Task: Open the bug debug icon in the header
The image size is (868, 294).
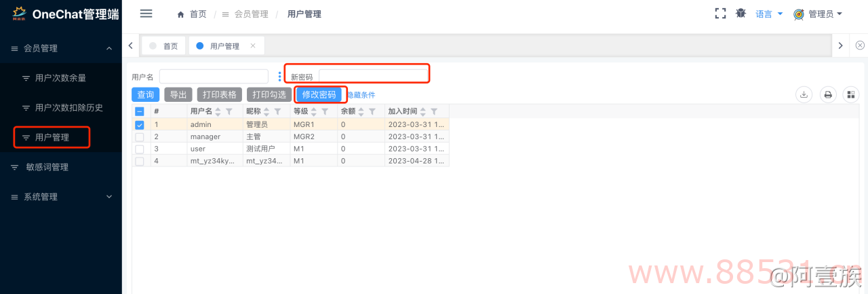Action: (741, 14)
